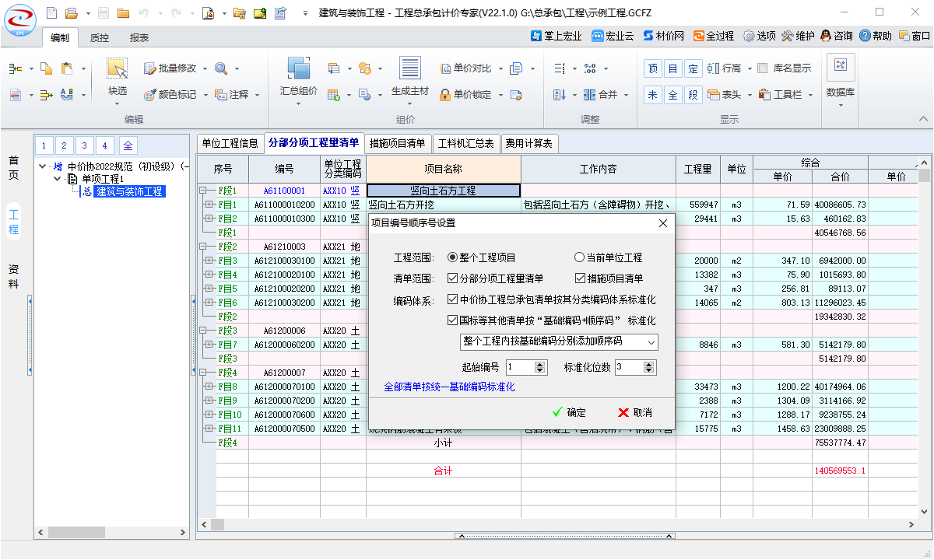
Task: Click the 生成主材 icon
Action: pyautogui.click(x=409, y=69)
